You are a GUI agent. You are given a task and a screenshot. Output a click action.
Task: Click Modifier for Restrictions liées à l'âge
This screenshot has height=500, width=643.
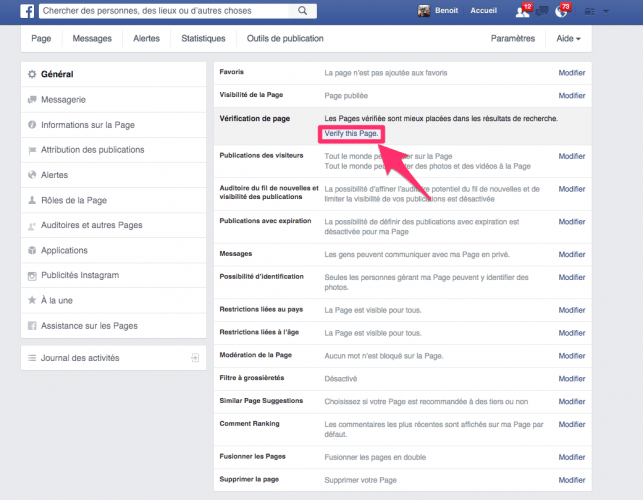(572, 333)
